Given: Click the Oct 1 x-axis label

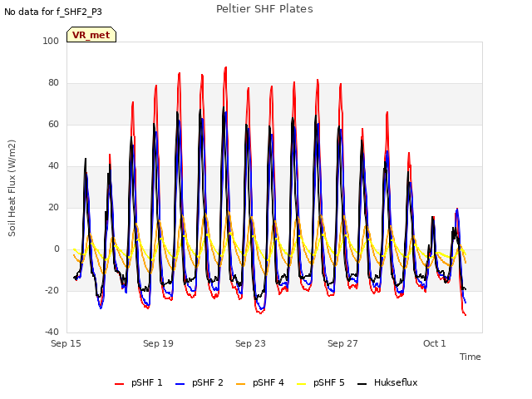Looking at the screenshot, I should (434, 343).
